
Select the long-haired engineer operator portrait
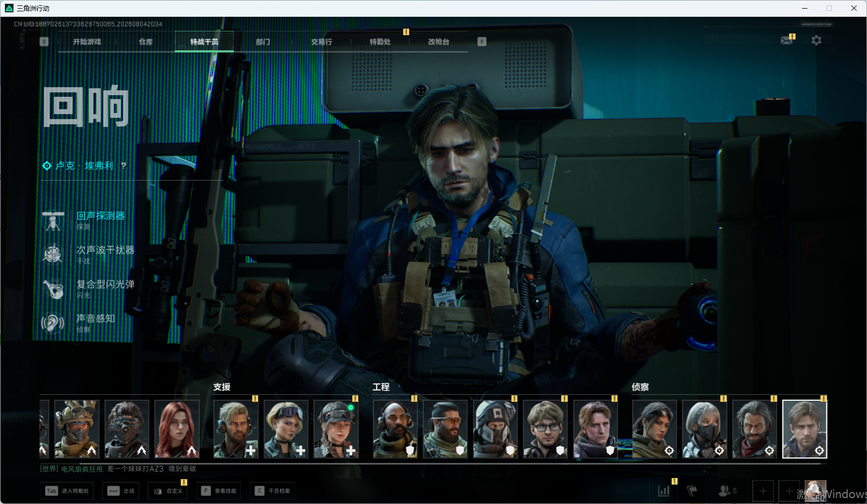coord(595,429)
